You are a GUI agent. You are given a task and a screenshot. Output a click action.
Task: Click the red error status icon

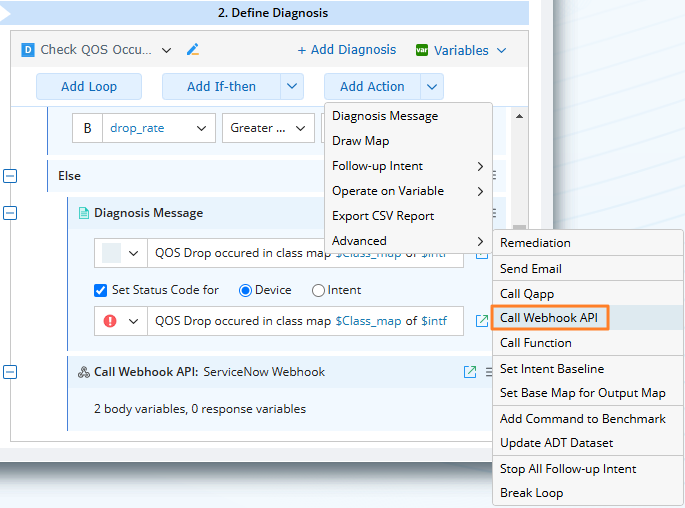[110, 321]
